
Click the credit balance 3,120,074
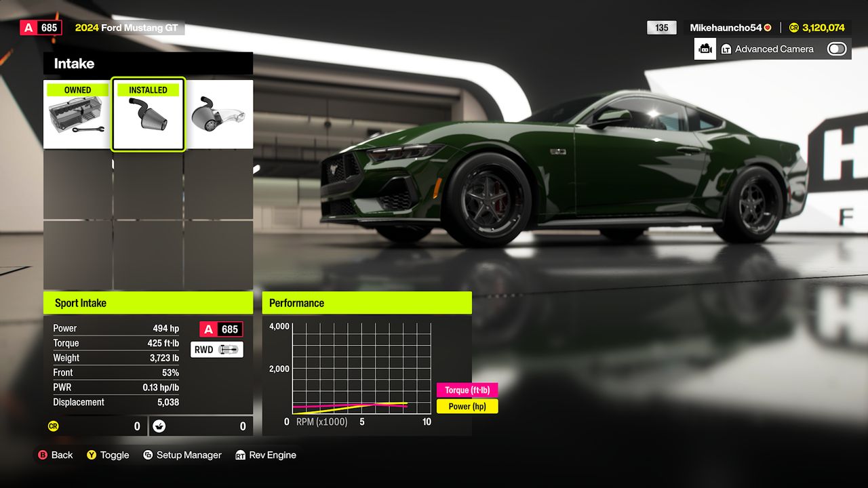click(823, 28)
